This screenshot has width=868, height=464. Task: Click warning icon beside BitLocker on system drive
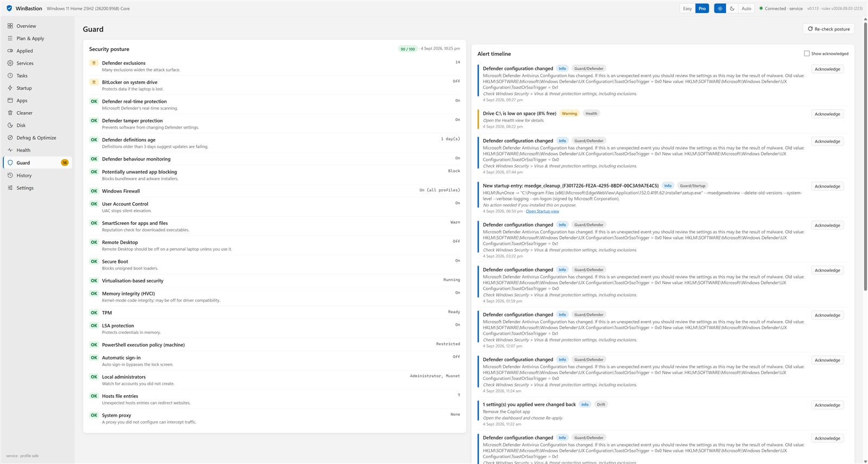click(94, 82)
